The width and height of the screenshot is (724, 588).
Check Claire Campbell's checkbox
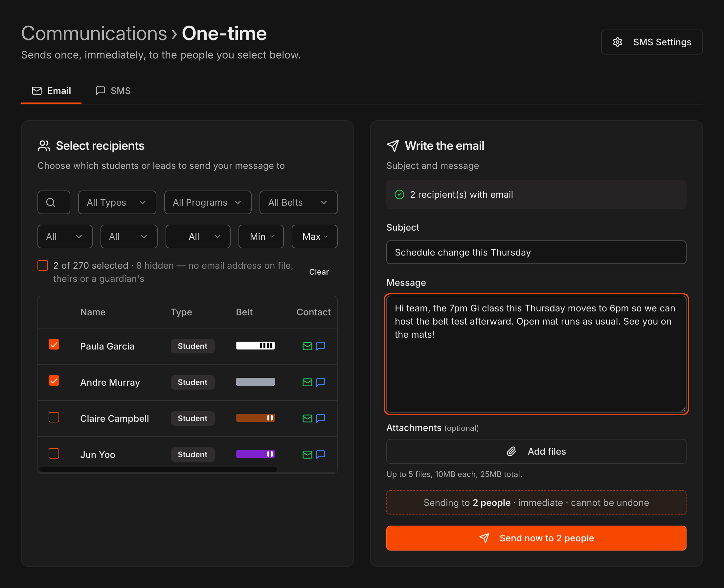coord(54,417)
